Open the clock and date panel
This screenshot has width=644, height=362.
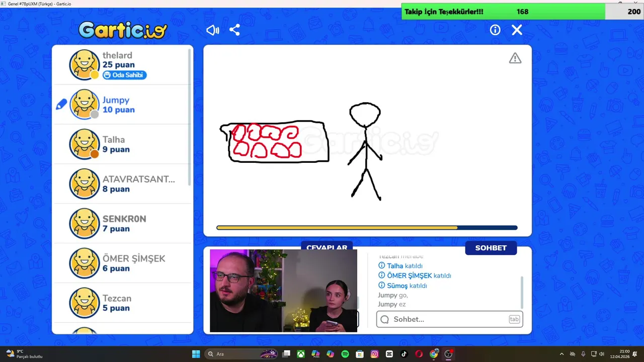click(x=620, y=354)
